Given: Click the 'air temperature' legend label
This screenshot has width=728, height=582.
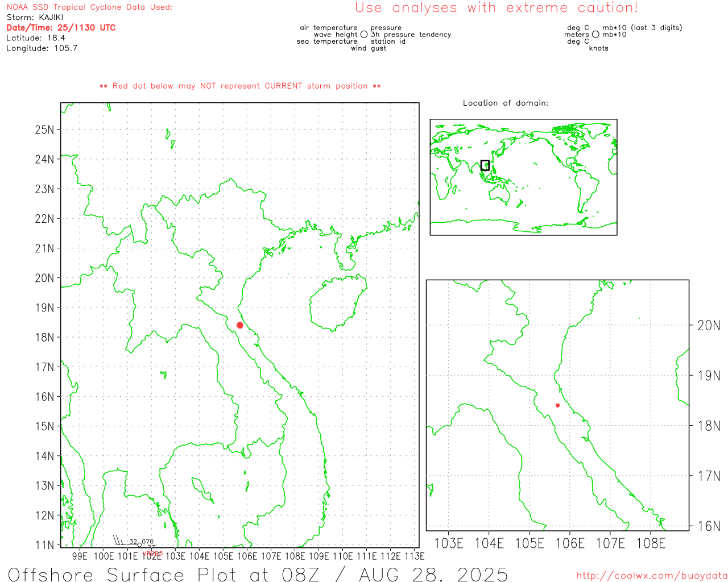Looking at the screenshot, I should coord(329,28).
